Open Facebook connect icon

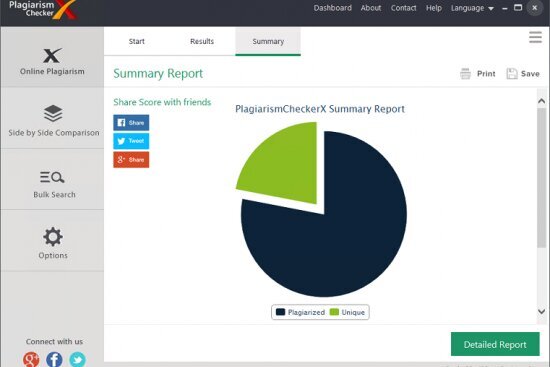click(x=54, y=359)
